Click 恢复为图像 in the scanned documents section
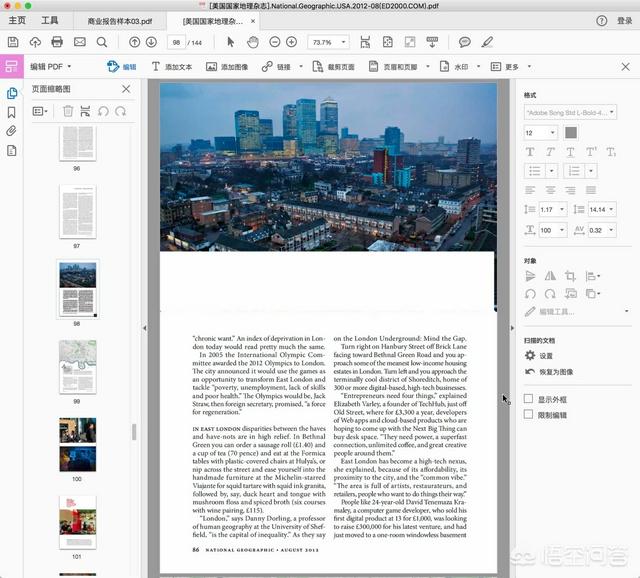This screenshot has height=578, width=640. coord(555,372)
